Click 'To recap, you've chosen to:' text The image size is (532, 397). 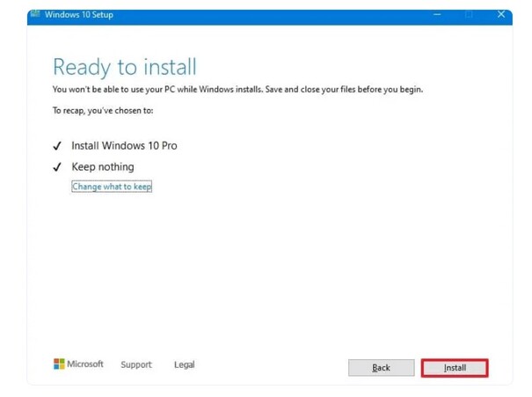(x=103, y=110)
